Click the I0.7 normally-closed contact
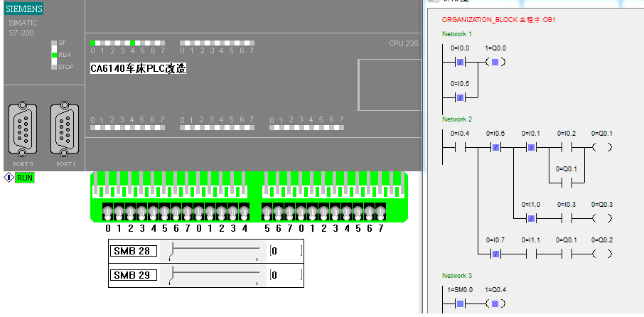644x317 pixels. coord(495,254)
